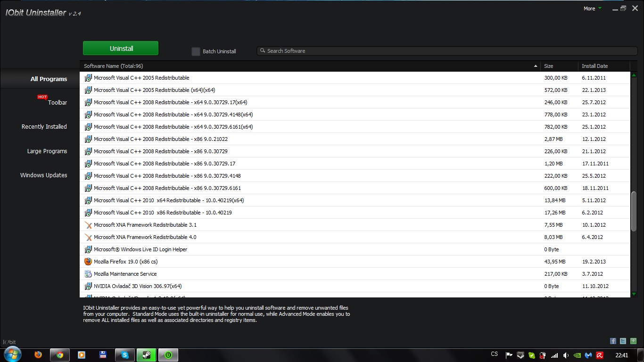Image resolution: width=644 pixels, height=362 pixels.
Task: Sort list by Size column
Action: (559, 66)
